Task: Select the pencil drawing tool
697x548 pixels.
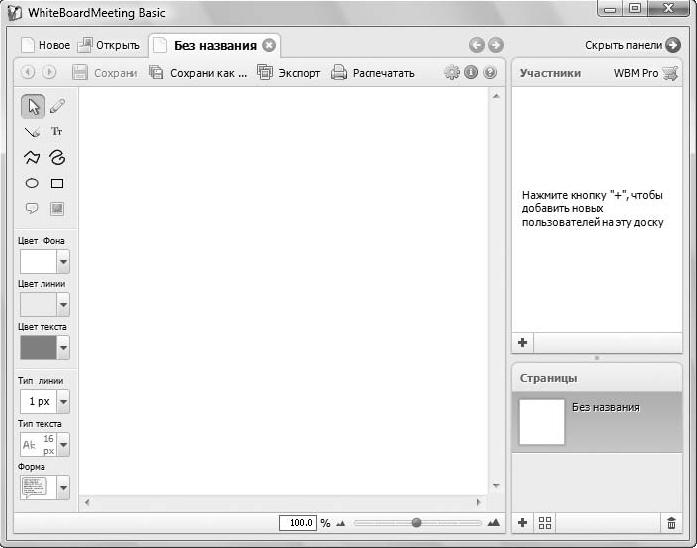Action: pyautogui.click(x=57, y=106)
